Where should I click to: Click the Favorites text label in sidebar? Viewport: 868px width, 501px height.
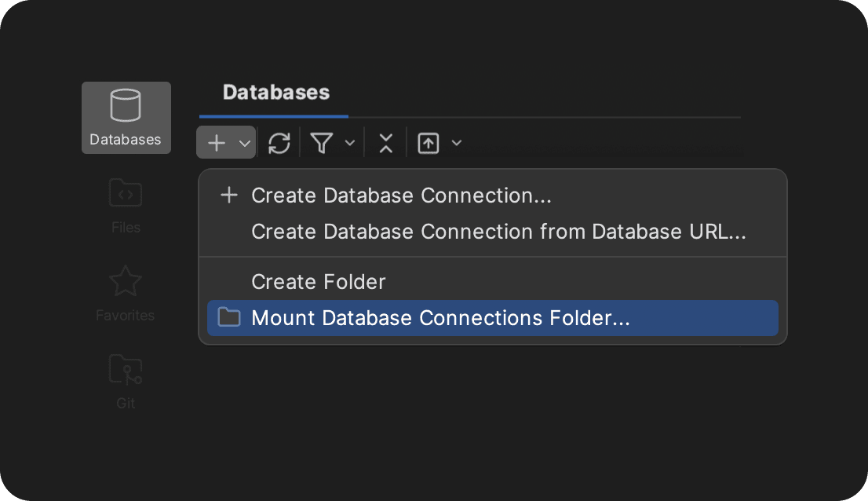(x=126, y=316)
